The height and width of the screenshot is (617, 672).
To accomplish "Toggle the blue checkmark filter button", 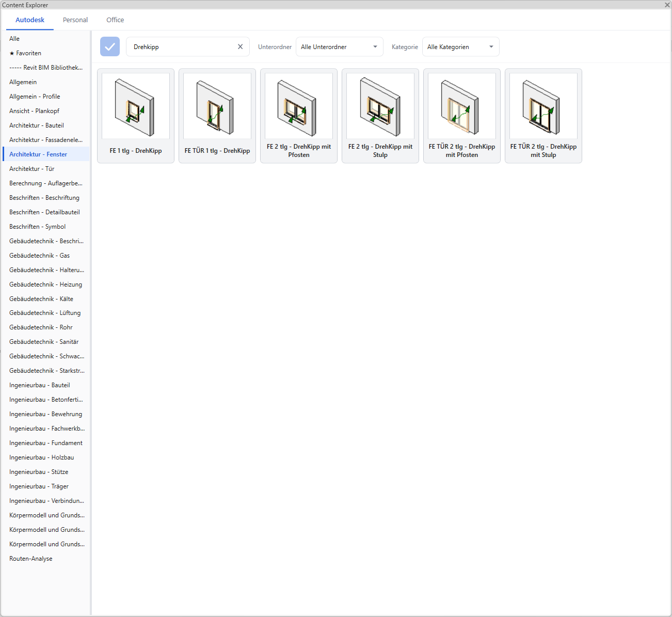I will pos(110,46).
